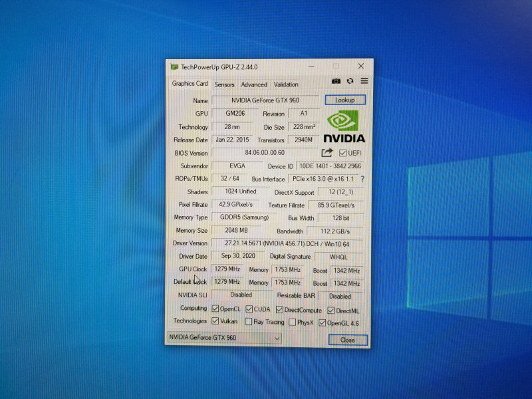532x399 pixels.
Task: Click the Resizable BAR value Disabled
Action: coord(340,296)
